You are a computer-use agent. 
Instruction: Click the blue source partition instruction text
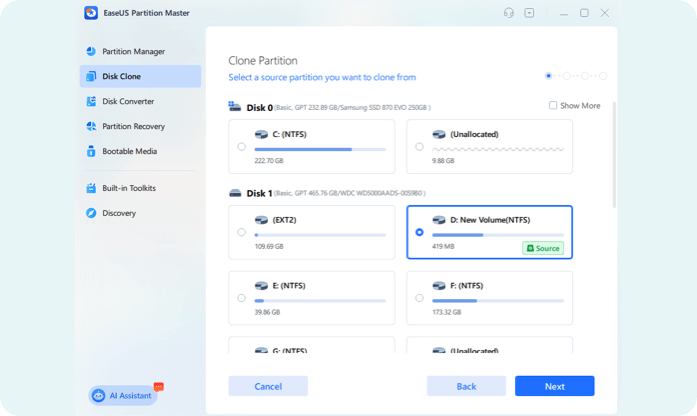pyautogui.click(x=322, y=77)
